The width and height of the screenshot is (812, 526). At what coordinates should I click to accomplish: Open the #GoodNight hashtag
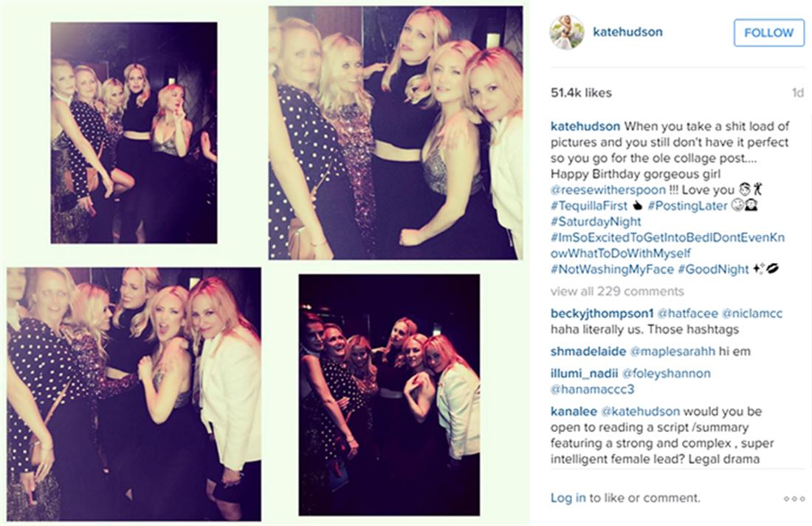point(714,270)
